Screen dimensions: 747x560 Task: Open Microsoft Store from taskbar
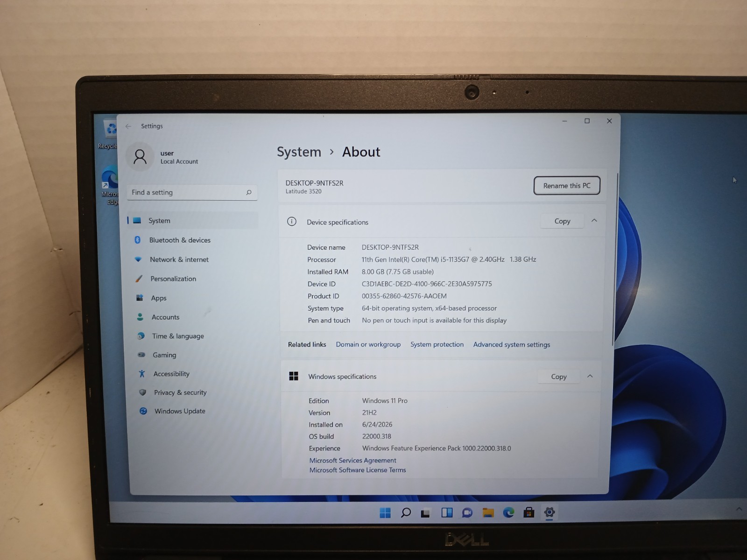529,513
